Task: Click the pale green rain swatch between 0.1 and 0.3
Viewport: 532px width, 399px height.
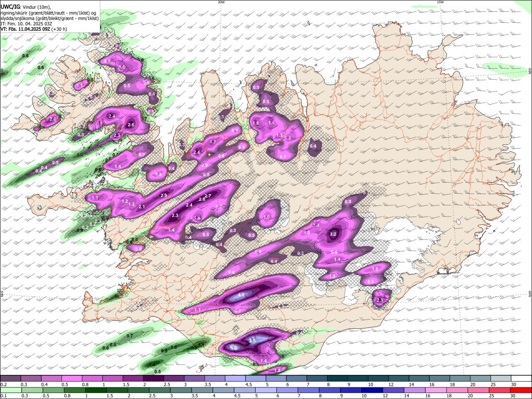Action: 11,390
